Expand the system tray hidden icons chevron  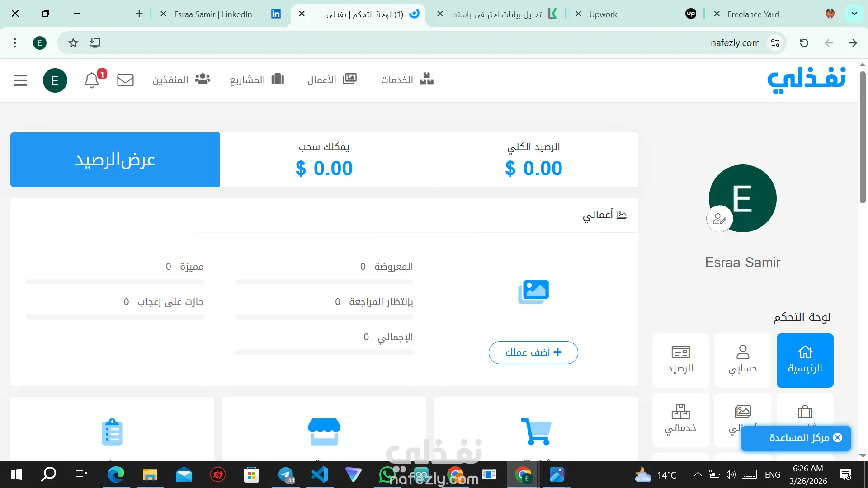698,474
